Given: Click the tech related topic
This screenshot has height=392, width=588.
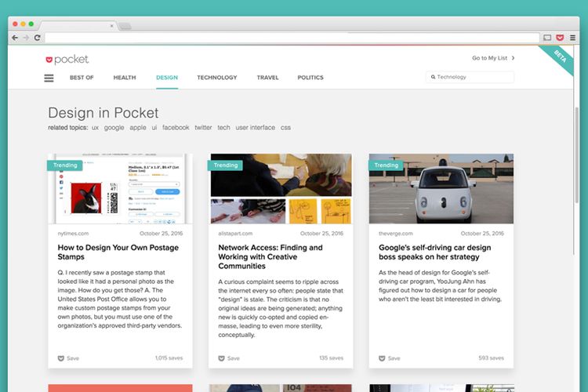Looking at the screenshot, I should click(x=224, y=128).
